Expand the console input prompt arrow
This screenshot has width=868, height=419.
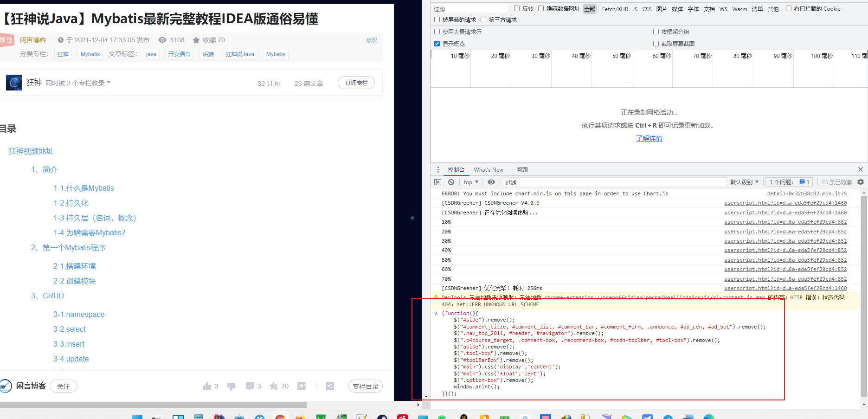point(436,313)
